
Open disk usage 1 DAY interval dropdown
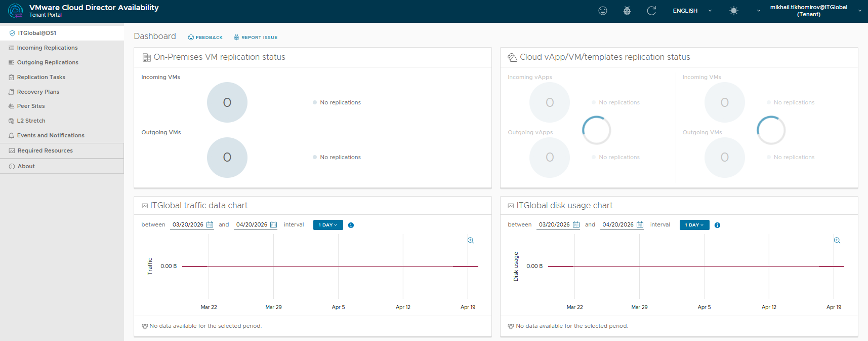click(x=694, y=225)
